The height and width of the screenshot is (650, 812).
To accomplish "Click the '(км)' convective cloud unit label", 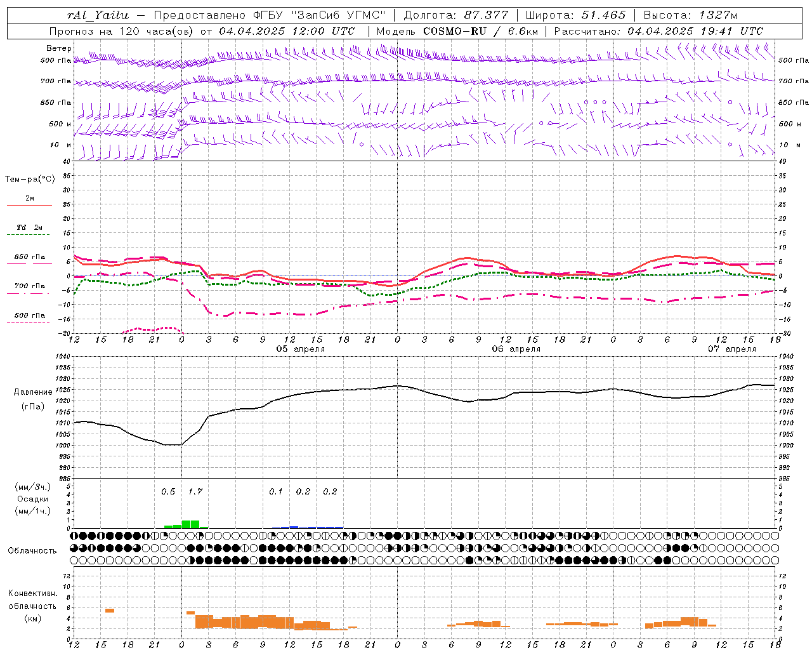I will pyautogui.click(x=33, y=618).
